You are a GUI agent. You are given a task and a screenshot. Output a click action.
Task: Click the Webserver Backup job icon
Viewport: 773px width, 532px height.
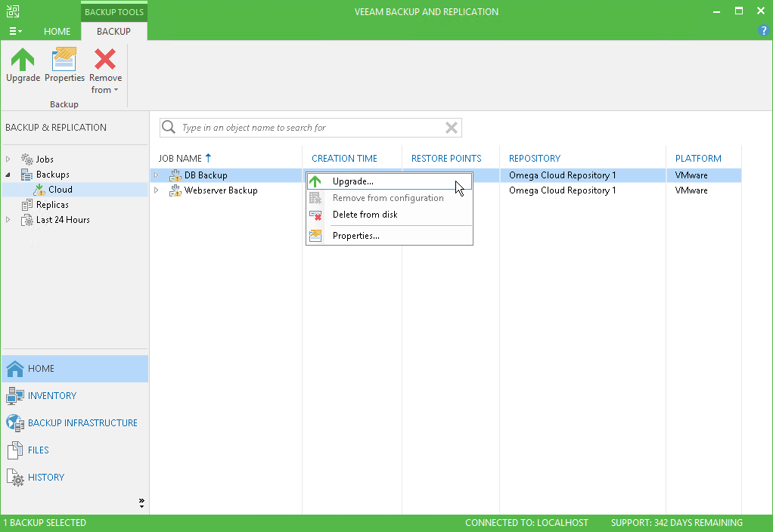point(175,190)
